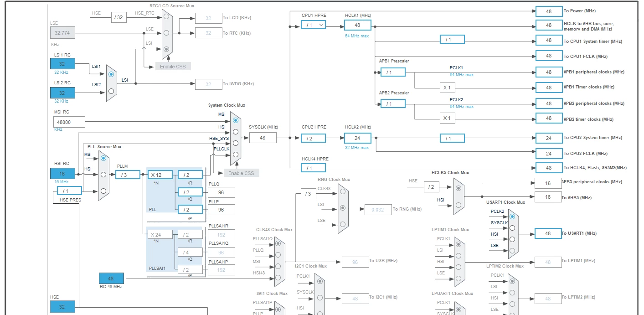This screenshot has width=644, height=315.
Task: Select PCLK1 in LPTIM1 Clock Mux
Action: [458, 245]
